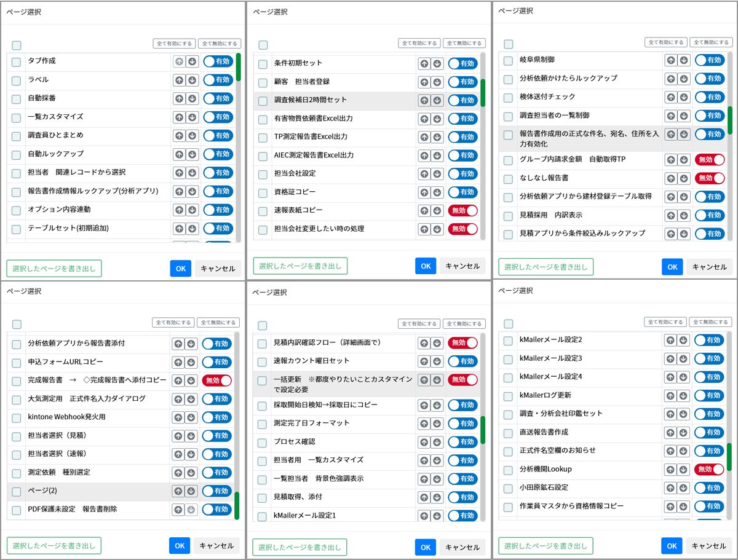Tick the 検体送付チェック checkbox

click(x=508, y=97)
